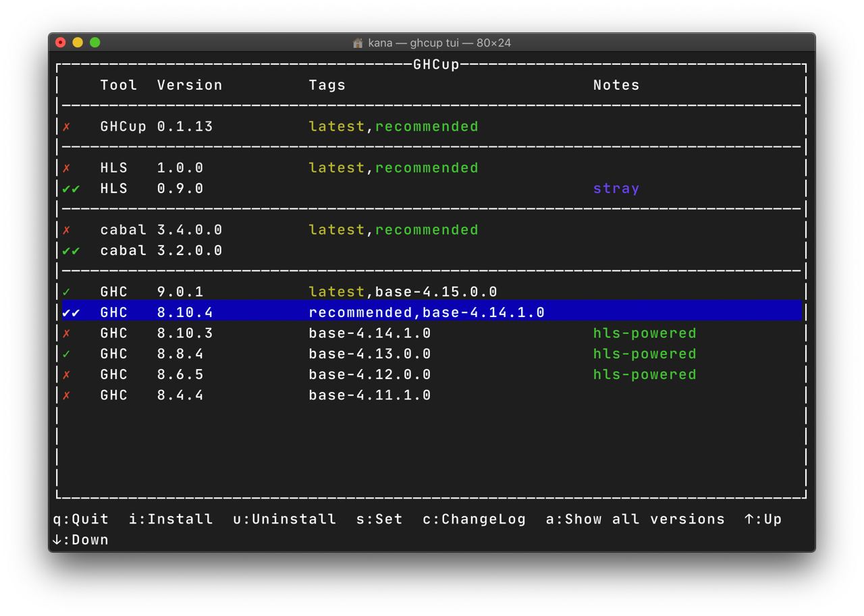Click the green checkmark beside GHC 8.8.4

click(x=66, y=354)
